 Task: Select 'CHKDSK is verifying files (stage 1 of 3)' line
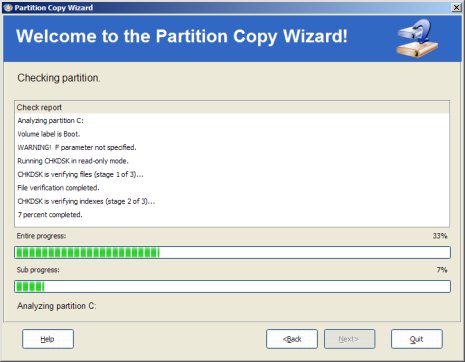coord(80,174)
